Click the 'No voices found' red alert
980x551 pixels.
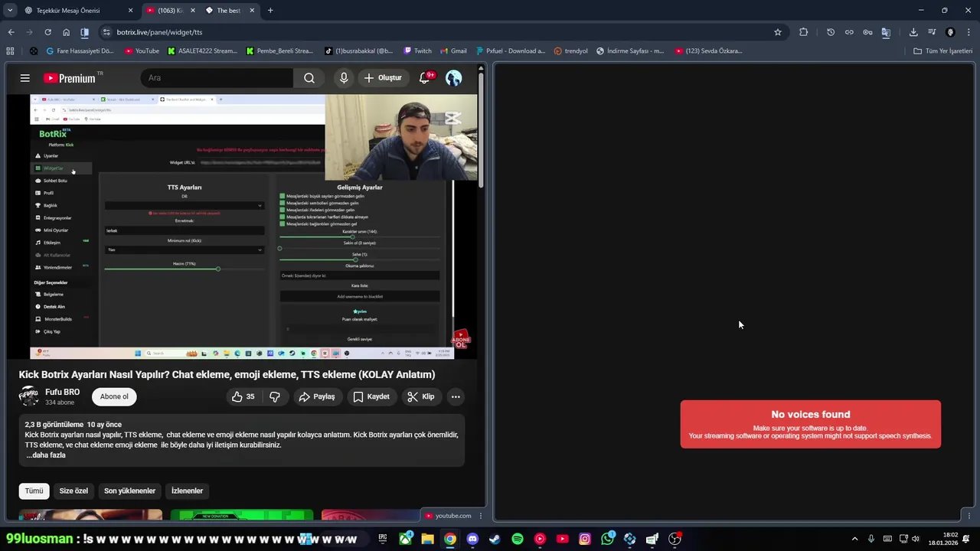(x=810, y=424)
